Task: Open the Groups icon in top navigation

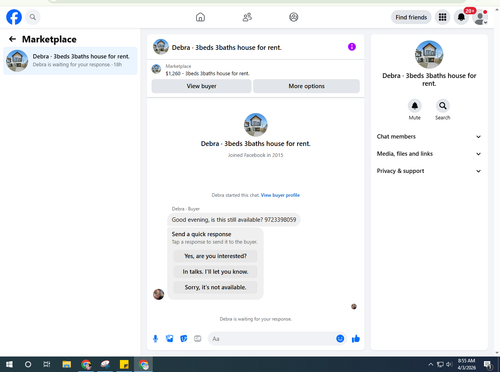Action: coord(294,17)
